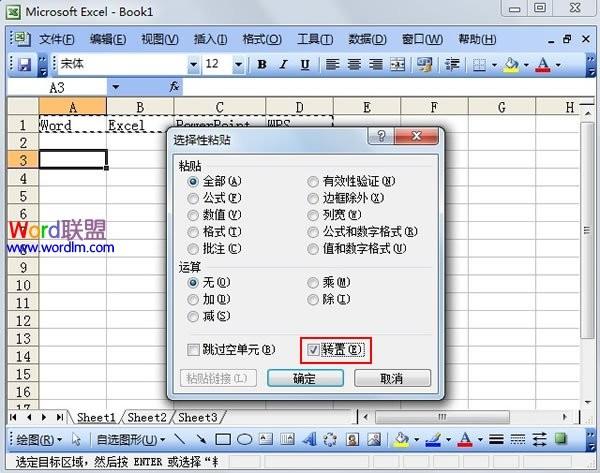This screenshot has width=600, height=473.
Task: Select the oval drawing tool
Action: click(244, 439)
